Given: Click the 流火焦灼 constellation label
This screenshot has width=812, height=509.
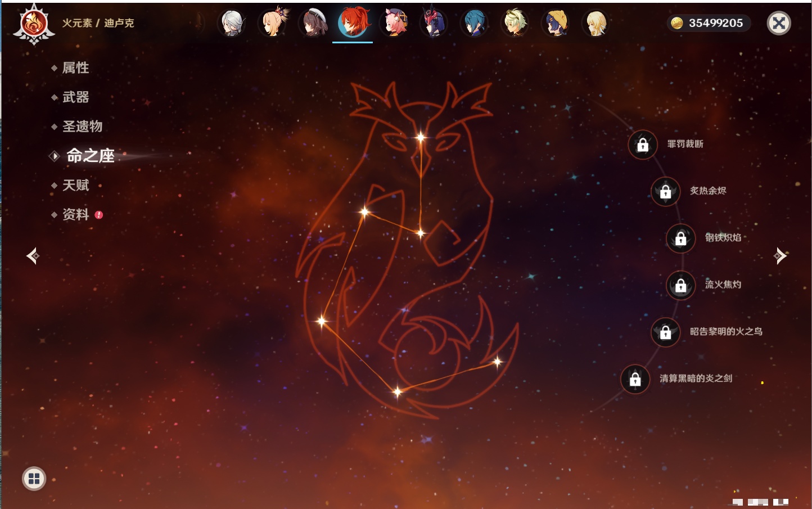Looking at the screenshot, I should [x=723, y=285].
